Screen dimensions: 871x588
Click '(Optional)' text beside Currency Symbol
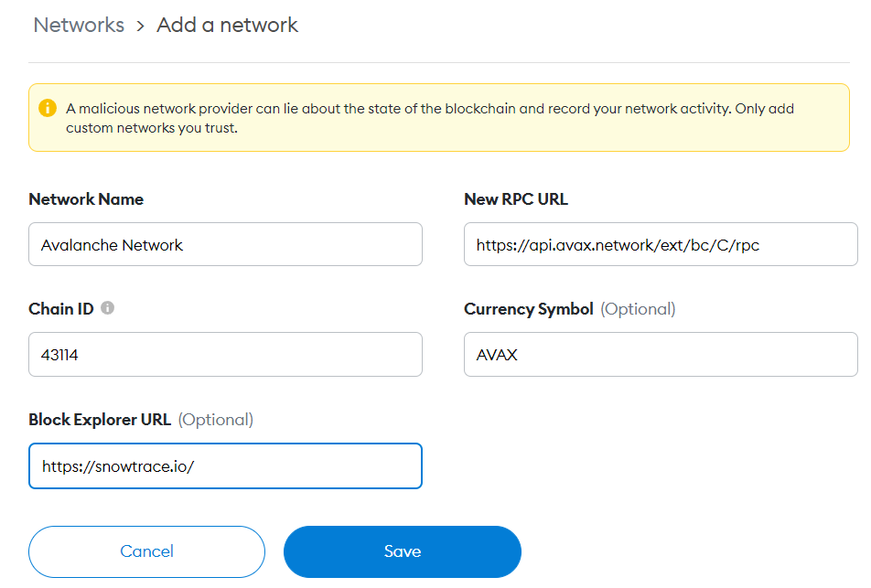[x=638, y=309]
